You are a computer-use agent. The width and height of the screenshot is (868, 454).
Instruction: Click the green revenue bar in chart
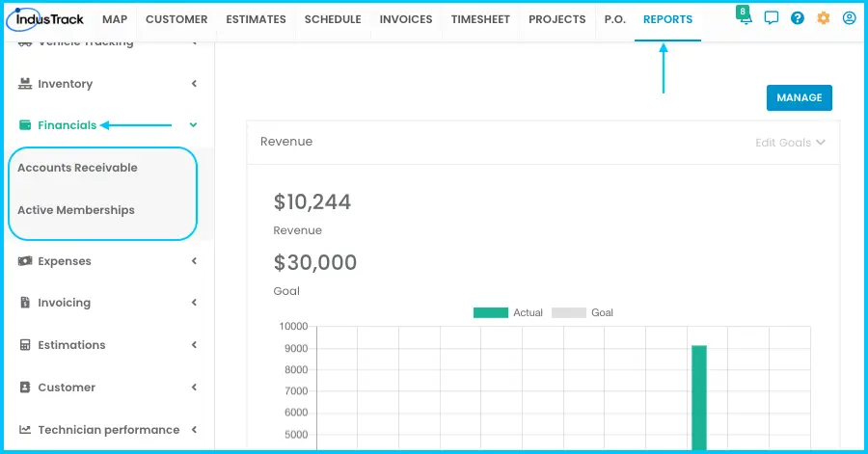coord(699,397)
